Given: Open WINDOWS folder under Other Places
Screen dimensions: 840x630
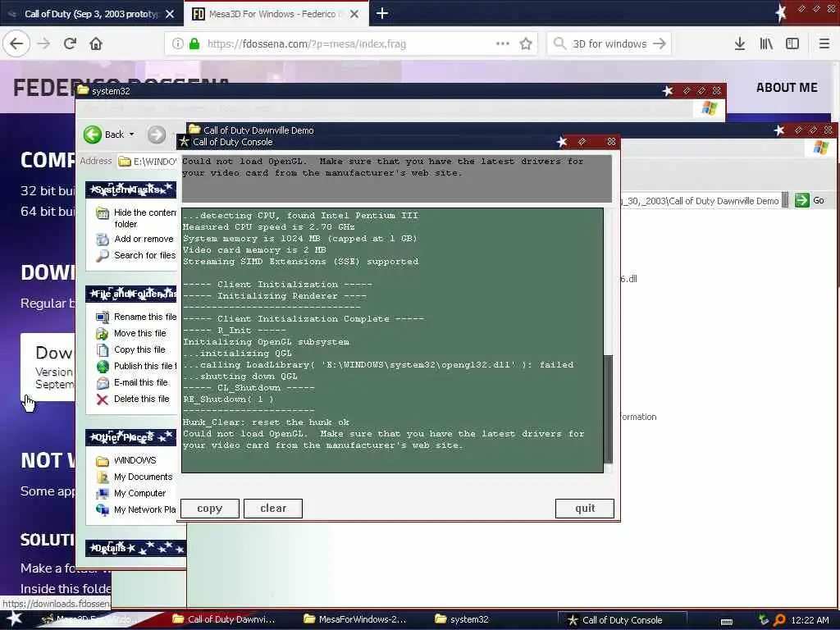Looking at the screenshot, I should click(126, 460).
